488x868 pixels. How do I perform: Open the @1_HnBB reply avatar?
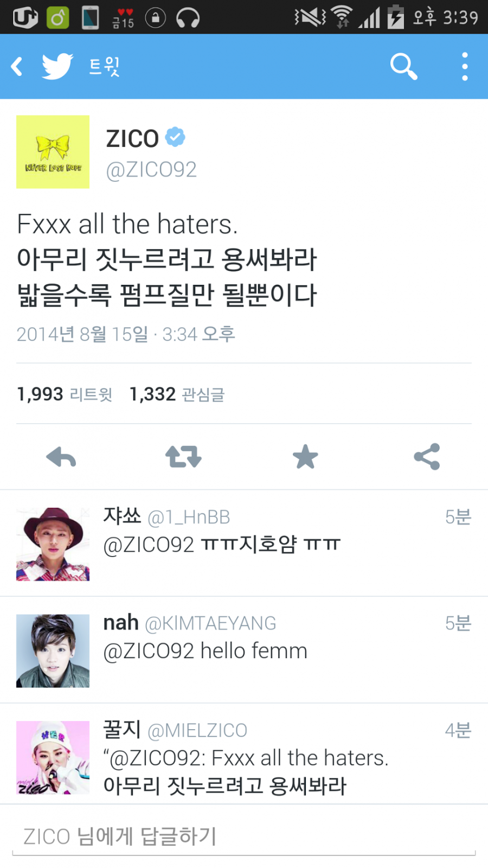point(53,544)
